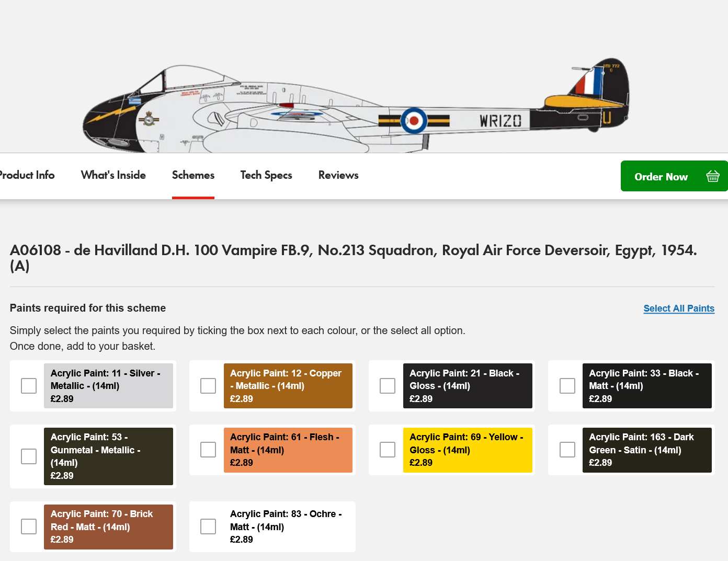The height and width of the screenshot is (561, 728).
Task: Click the Select All Paints link
Action: [679, 308]
